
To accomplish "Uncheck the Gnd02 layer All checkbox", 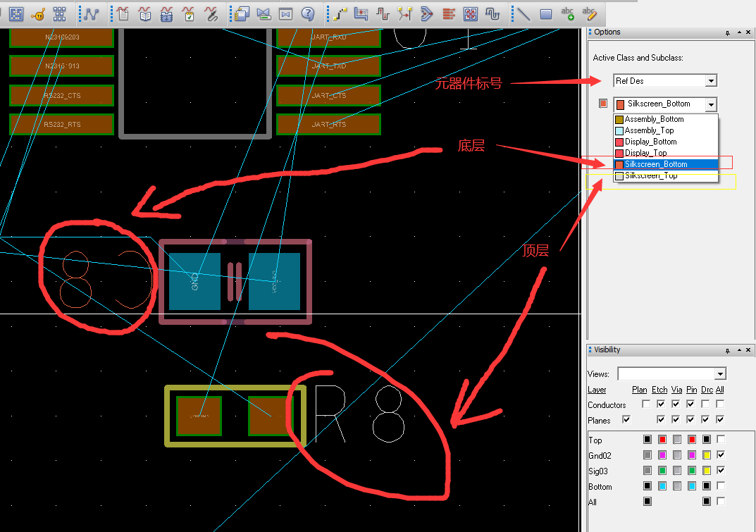I will coord(720,455).
